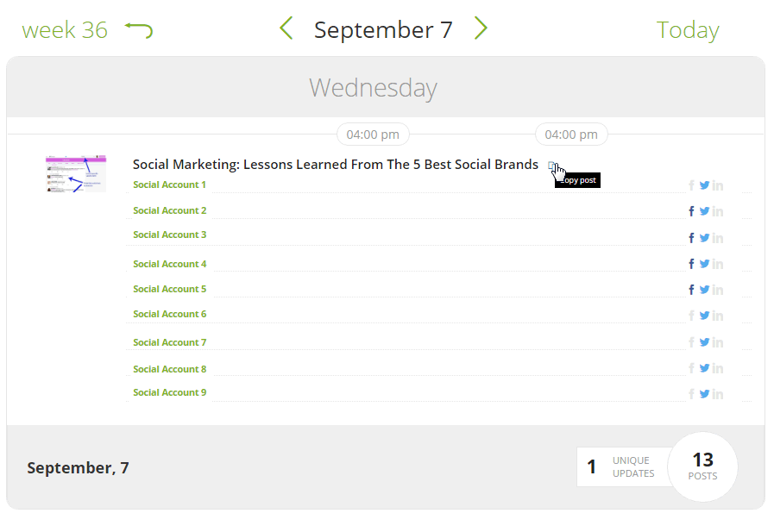Toggle the greyed Facebook icon for Social Account 8

coord(691,369)
